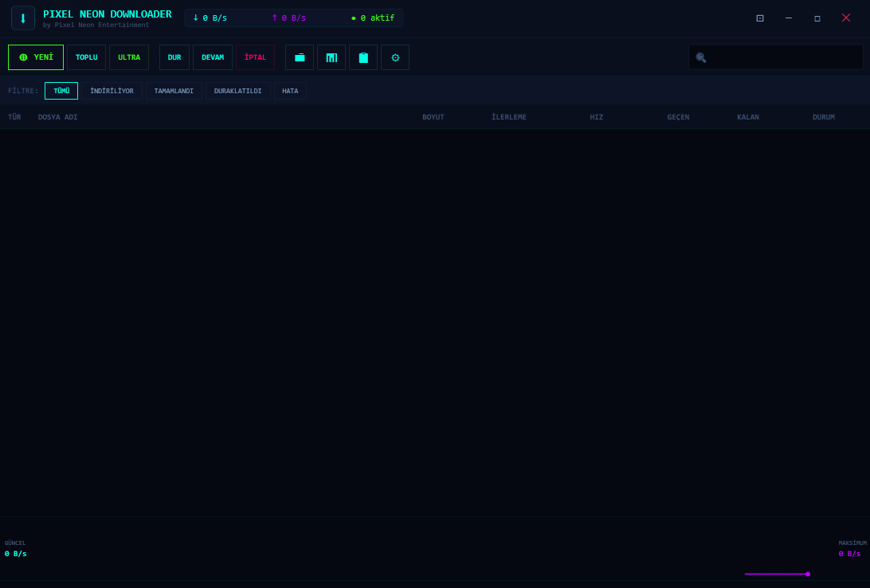The image size is (870, 588).
Task: Select the TÜMÜ filter
Action: [61, 91]
